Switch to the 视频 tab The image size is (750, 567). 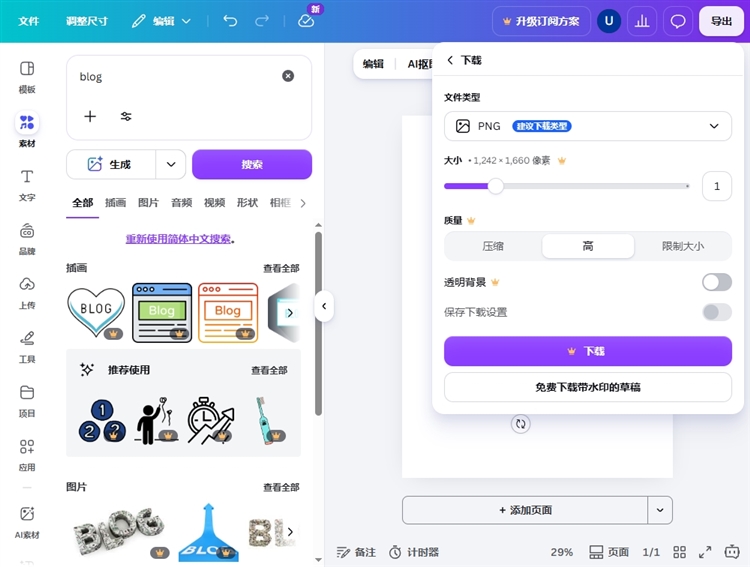pos(214,203)
